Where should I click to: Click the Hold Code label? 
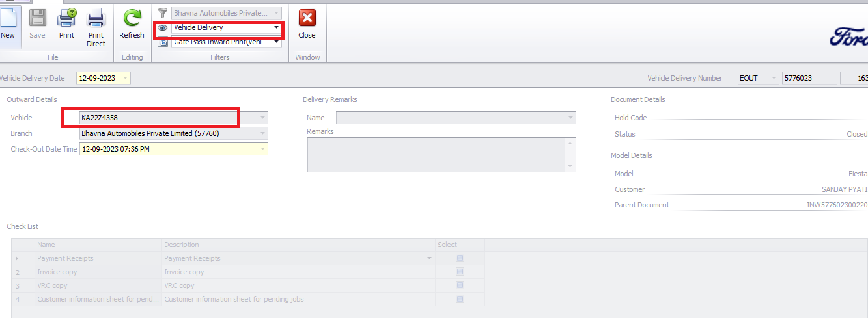pos(631,118)
